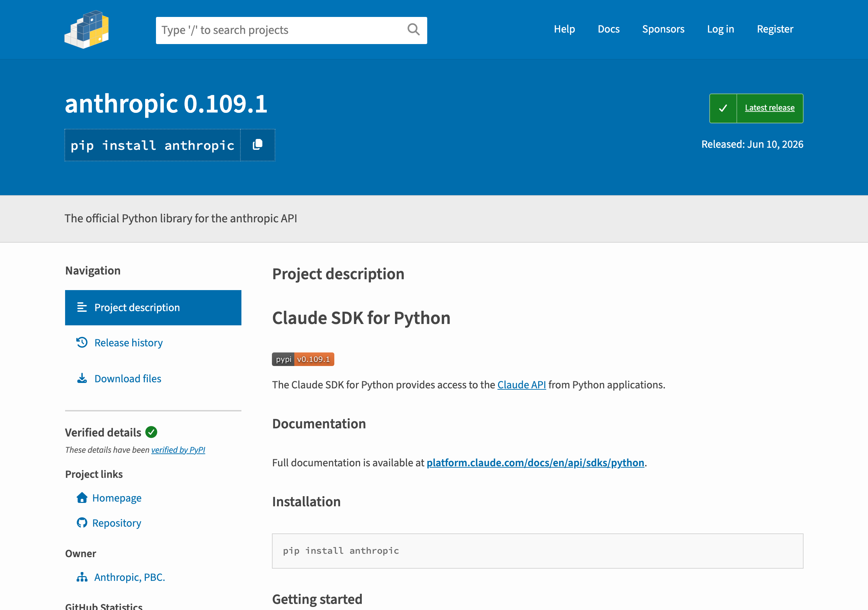The height and width of the screenshot is (610, 868).
Task: Click the green checkmark on Latest release badge
Action: (723, 108)
